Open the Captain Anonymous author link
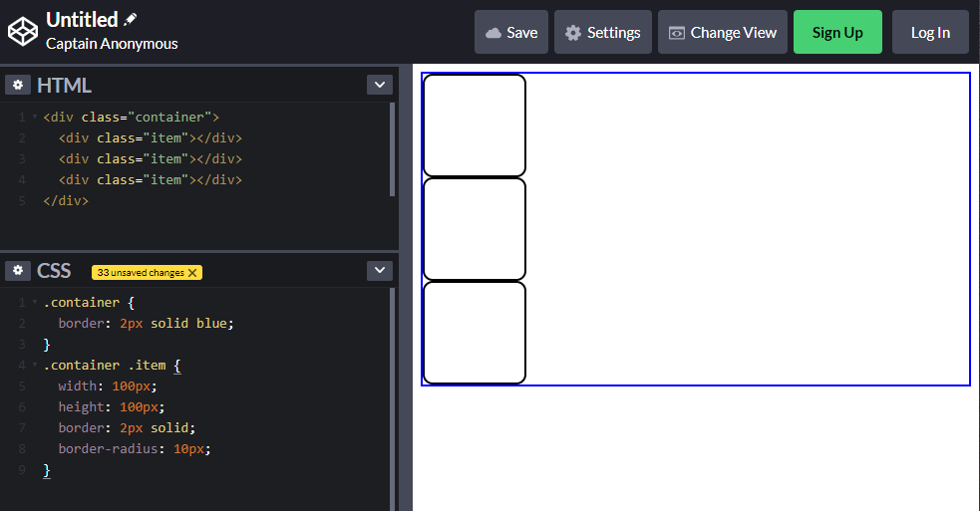980x511 pixels. 112,44
